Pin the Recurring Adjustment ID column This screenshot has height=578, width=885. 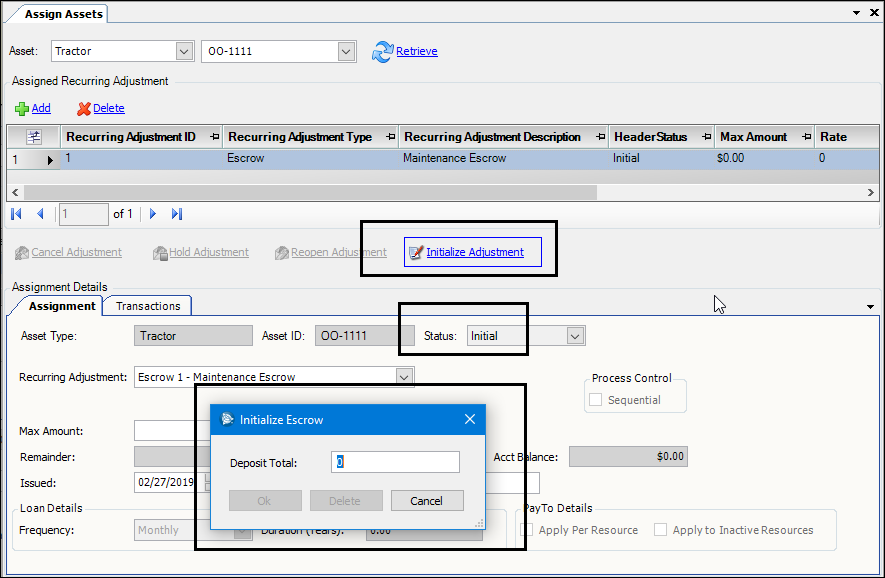point(214,137)
